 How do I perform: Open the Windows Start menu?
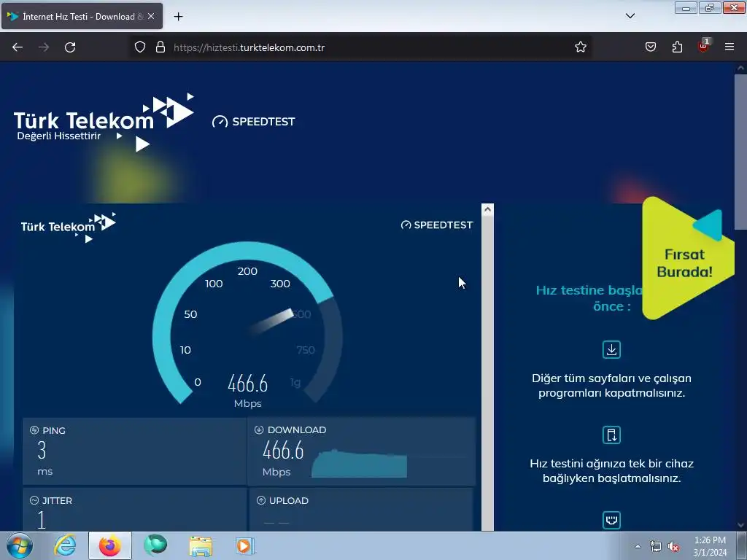click(x=20, y=545)
